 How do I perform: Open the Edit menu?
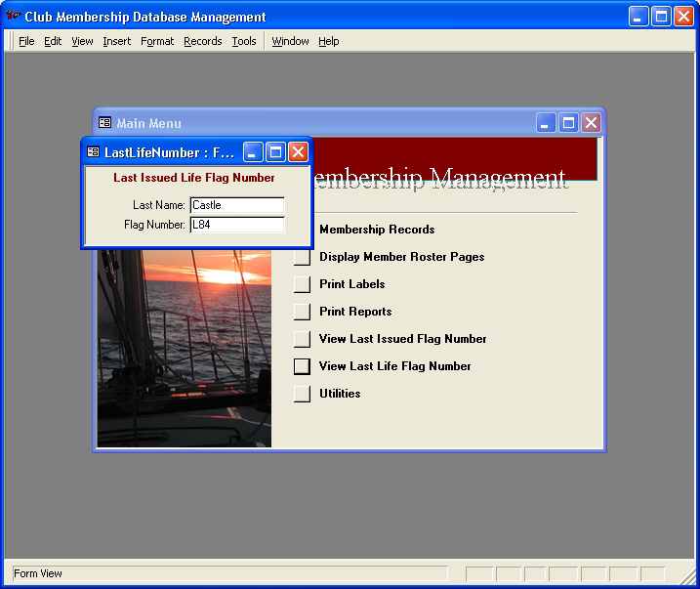pos(53,41)
